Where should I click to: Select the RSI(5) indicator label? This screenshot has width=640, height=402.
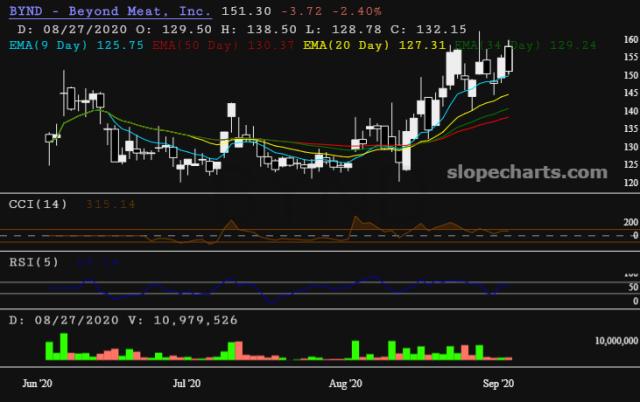click(34, 262)
